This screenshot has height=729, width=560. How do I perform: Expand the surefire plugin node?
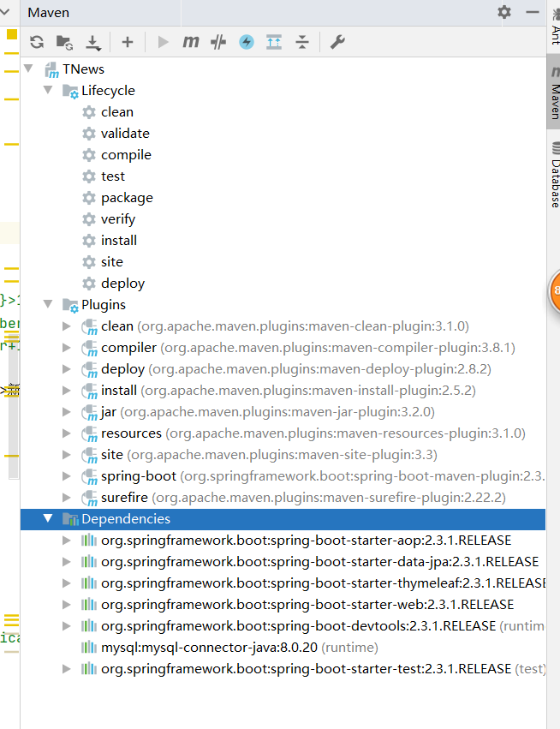coord(67,498)
